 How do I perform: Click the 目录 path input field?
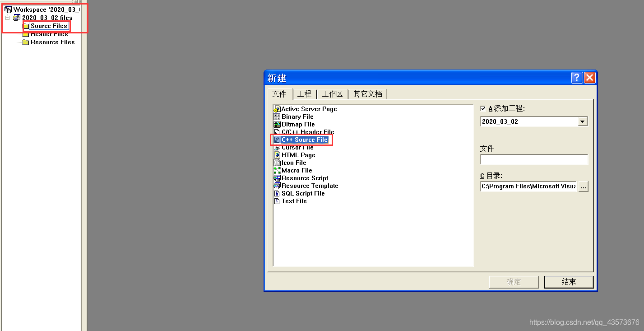[528, 186]
